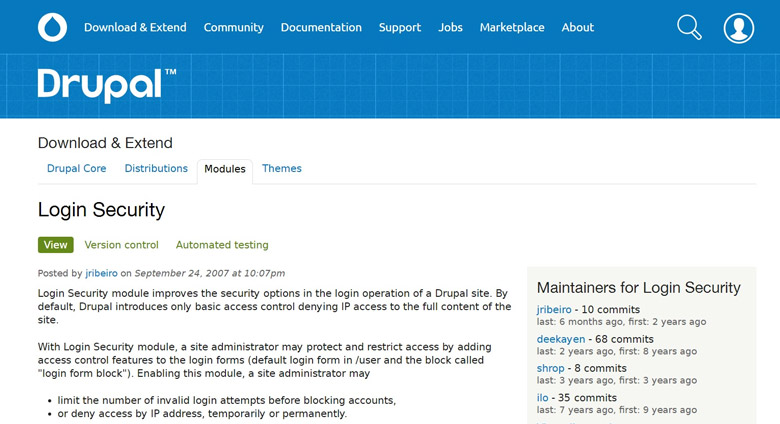Image resolution: width=780 pixels, height=424 pixels.
Task: Switch to the Distributions tab
Action: 156,169
